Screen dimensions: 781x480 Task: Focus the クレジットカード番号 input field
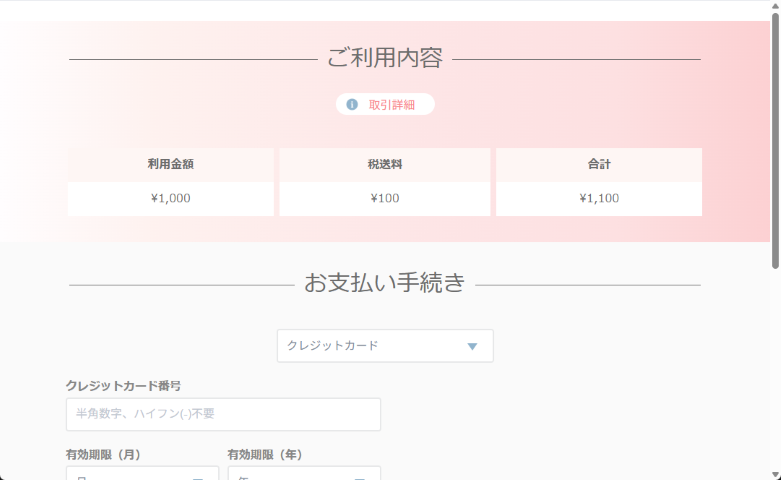coord(223,414)
